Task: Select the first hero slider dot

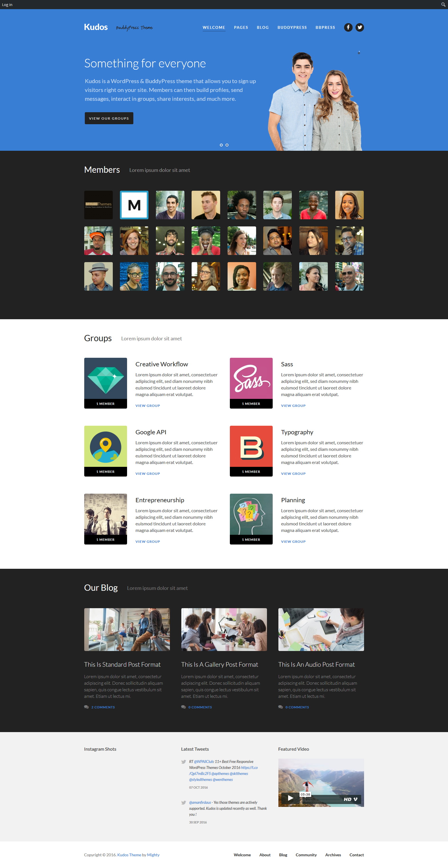Action: pyautogui.click(x=221, y=145)
